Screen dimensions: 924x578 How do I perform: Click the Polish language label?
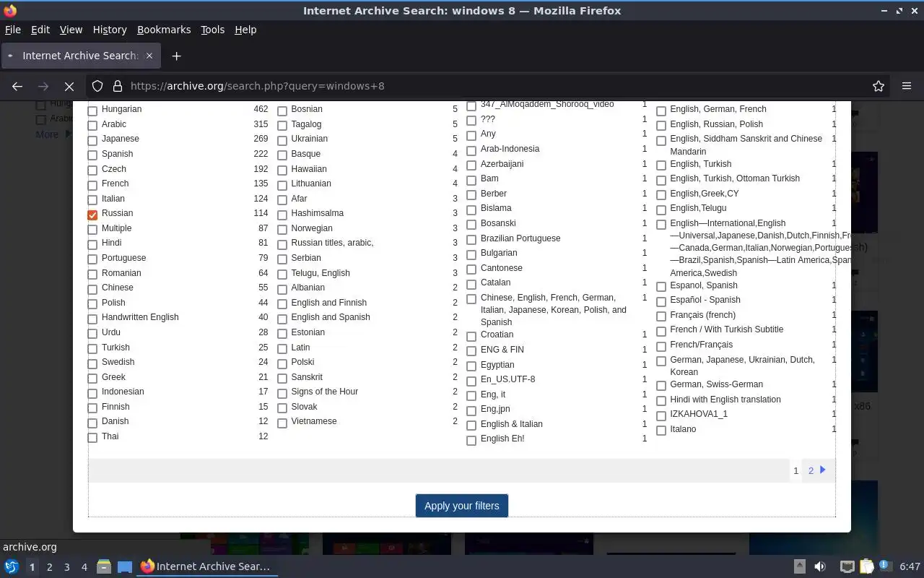(x=113, y=303)
